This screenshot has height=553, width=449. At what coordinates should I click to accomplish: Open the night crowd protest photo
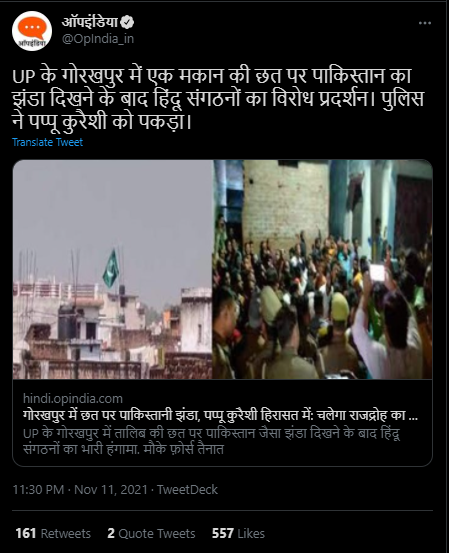tap(322, 269)
